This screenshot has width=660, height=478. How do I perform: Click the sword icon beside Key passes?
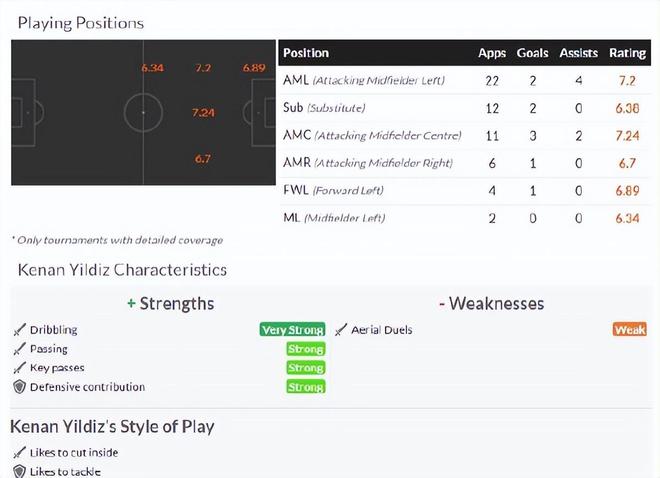(x=19, y=368)
